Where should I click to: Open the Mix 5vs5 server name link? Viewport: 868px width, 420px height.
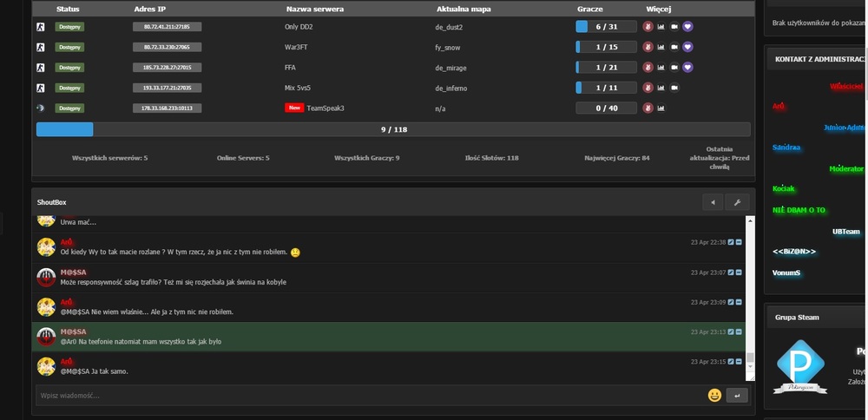pos(298,88)
